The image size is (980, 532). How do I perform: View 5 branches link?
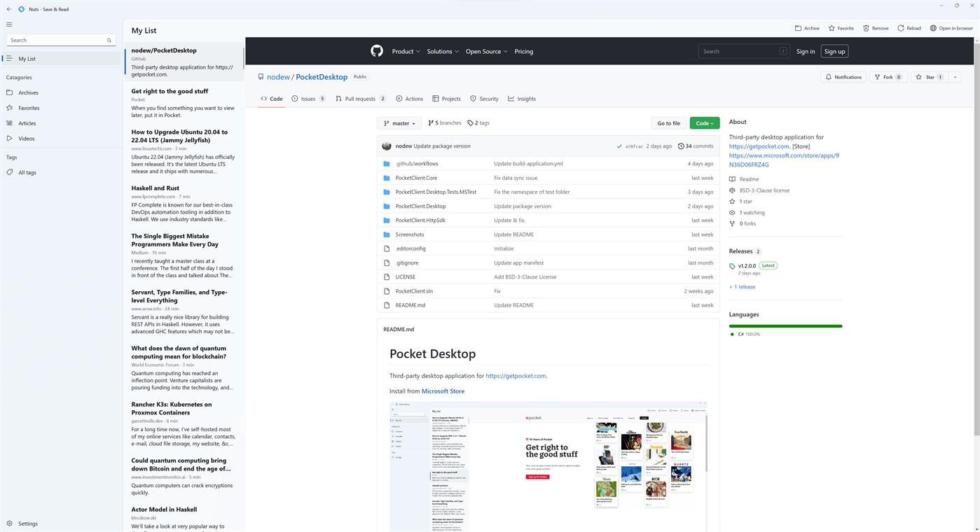point(445,123)
